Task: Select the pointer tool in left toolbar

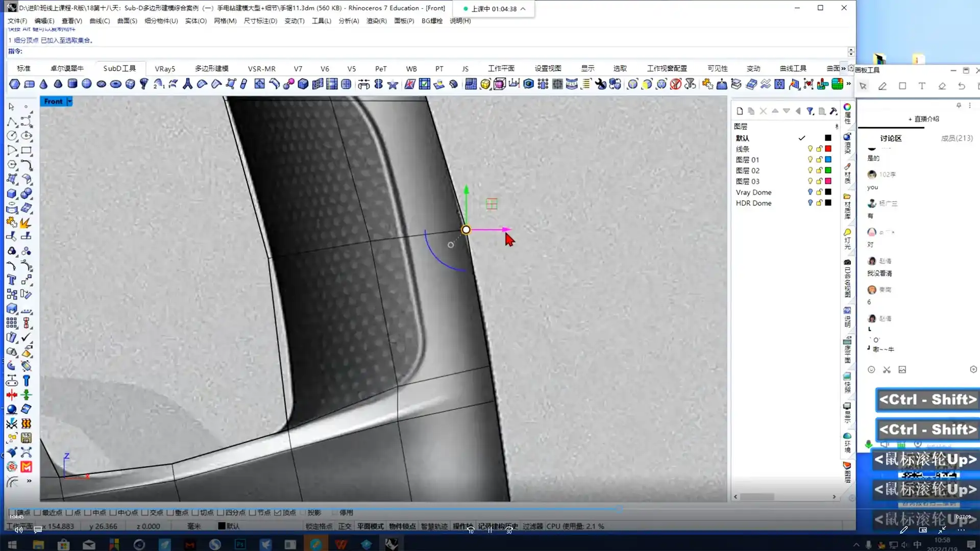Action: (11, 107)
